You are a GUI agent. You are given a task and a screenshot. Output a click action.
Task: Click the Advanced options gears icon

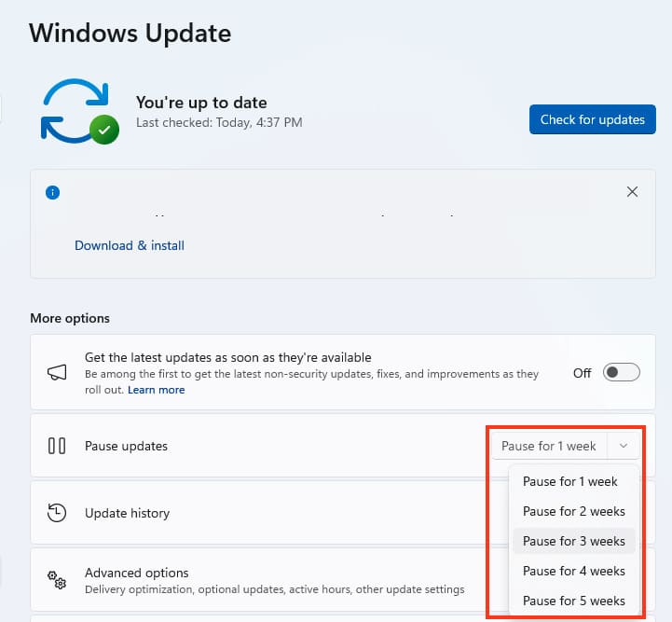(57, 580)
